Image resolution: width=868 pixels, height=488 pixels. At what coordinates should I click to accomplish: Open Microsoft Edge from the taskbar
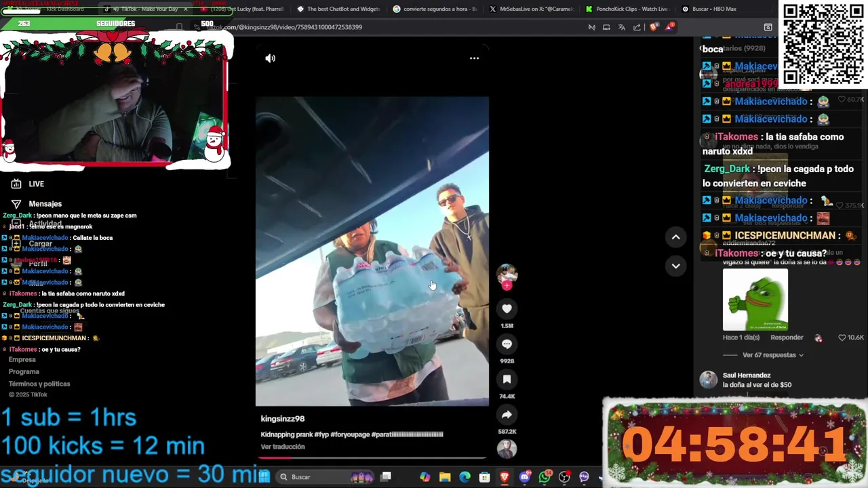[465, 477]
